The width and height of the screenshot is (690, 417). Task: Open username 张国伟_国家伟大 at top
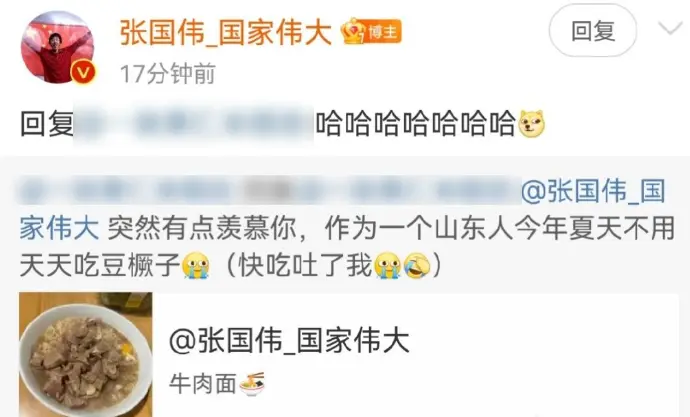point(225,33)
